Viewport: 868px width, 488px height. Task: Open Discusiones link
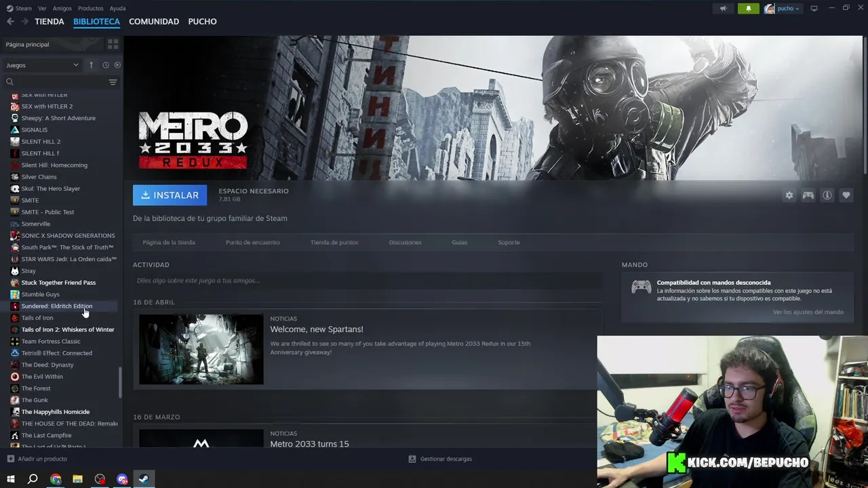tap(405, 242)
